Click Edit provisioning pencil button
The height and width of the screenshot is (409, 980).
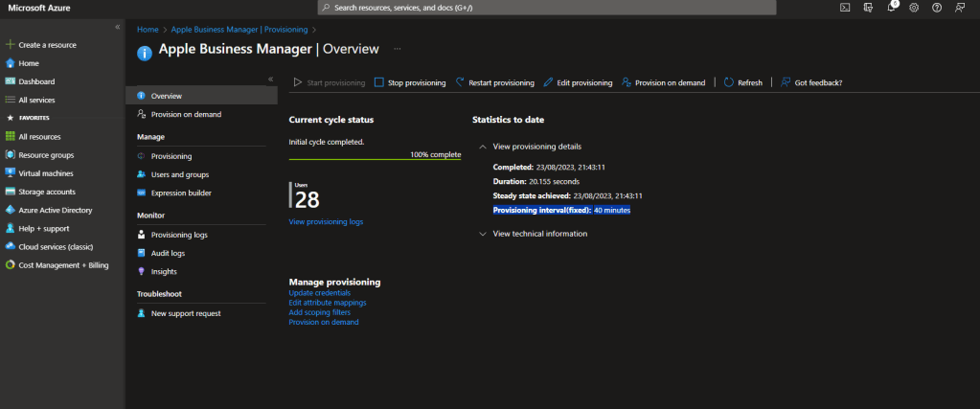pos(578,82)
